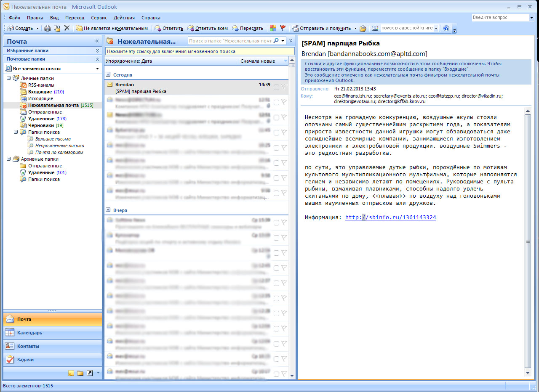
Task: Open the 'Сервис' menu
Action: [99, 18]
